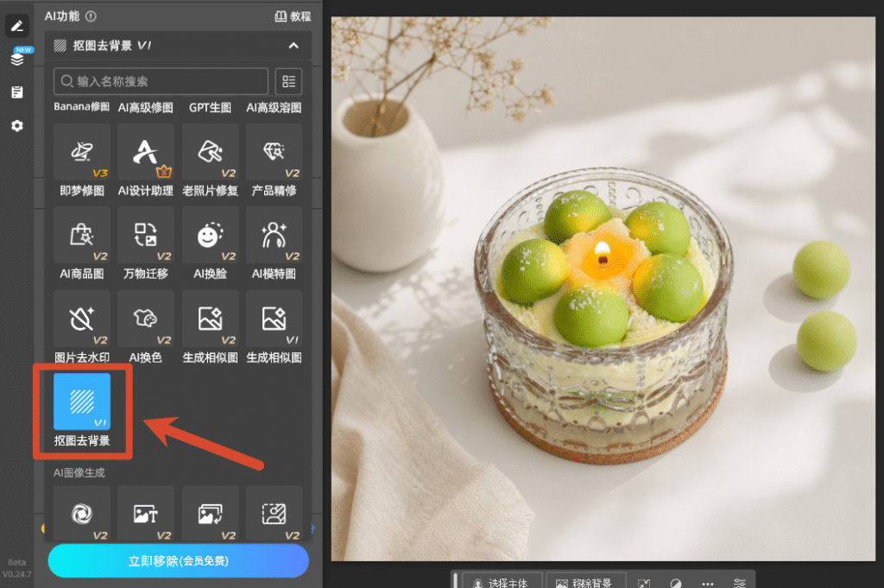Select the swirl icon under AI图像生成

(82, 514)
